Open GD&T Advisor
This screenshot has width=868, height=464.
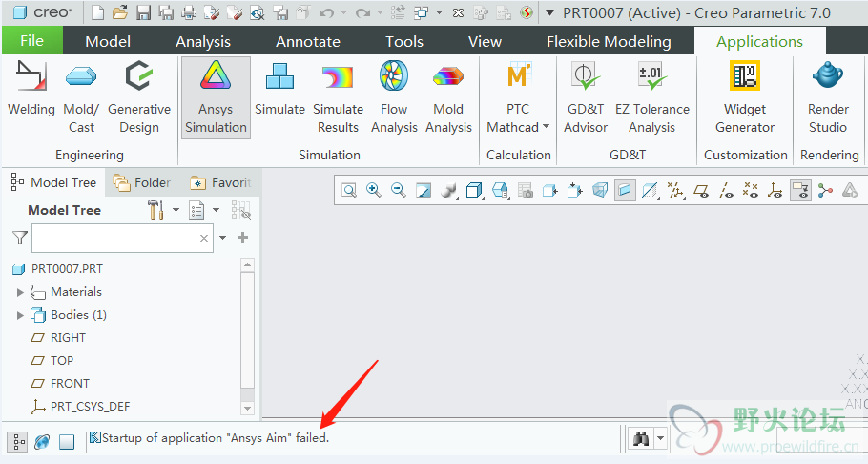click(585, 97)
